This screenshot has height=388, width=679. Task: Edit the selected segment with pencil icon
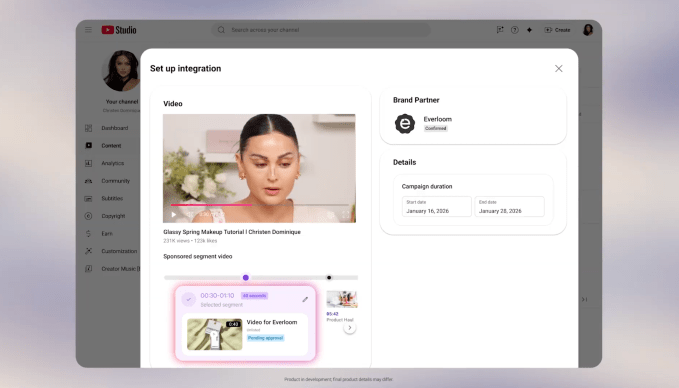305,299
